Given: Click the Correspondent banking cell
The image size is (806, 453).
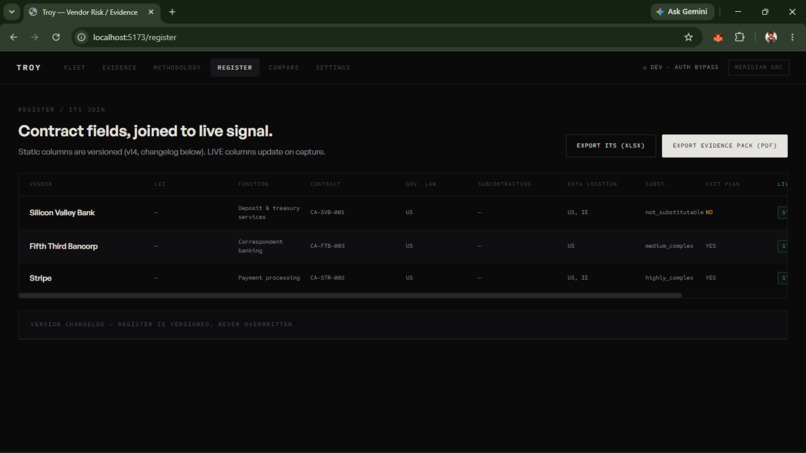Looking at the screenshot, I should click(x=261, y=246).
